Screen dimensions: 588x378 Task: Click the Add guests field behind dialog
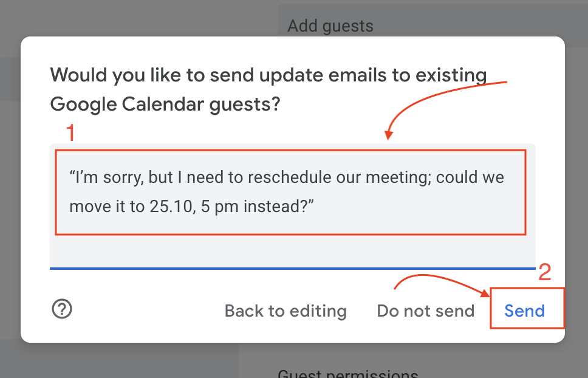432,26
